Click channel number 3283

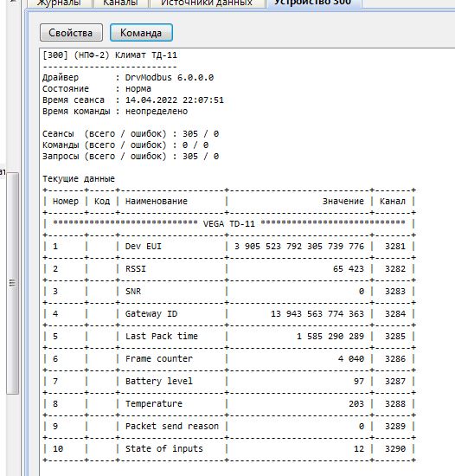[395, 291]
